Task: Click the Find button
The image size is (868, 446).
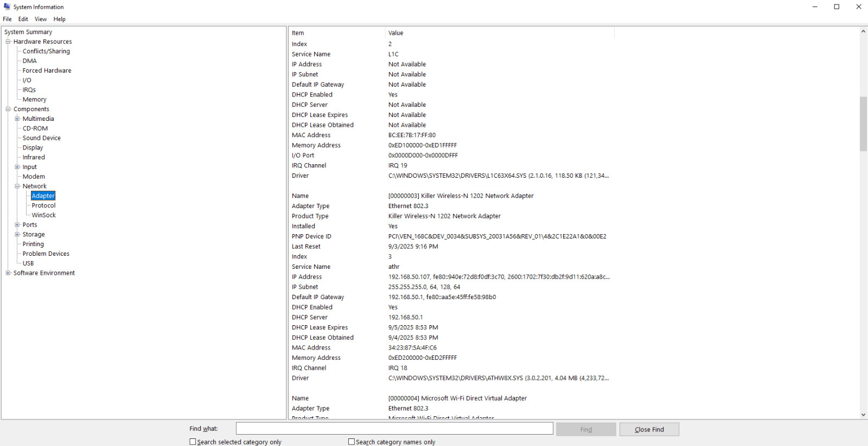Action: pyautogui.click(x=586, y=429)
